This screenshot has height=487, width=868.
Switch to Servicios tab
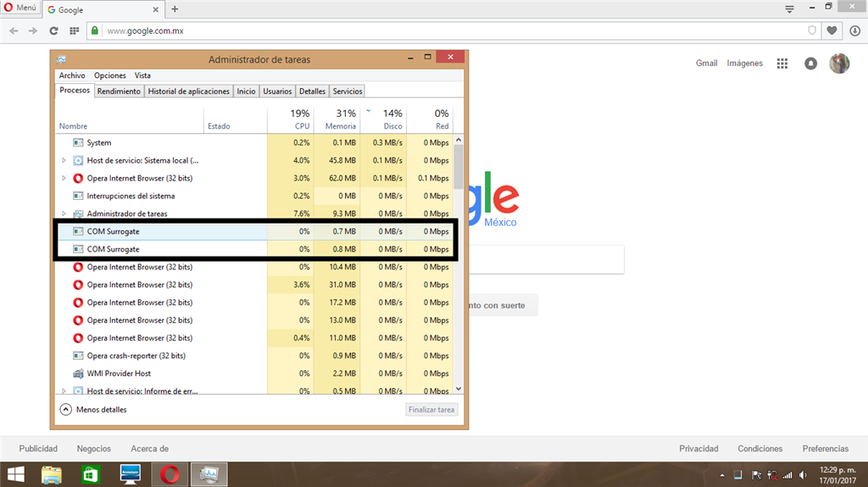click(348, 91)
